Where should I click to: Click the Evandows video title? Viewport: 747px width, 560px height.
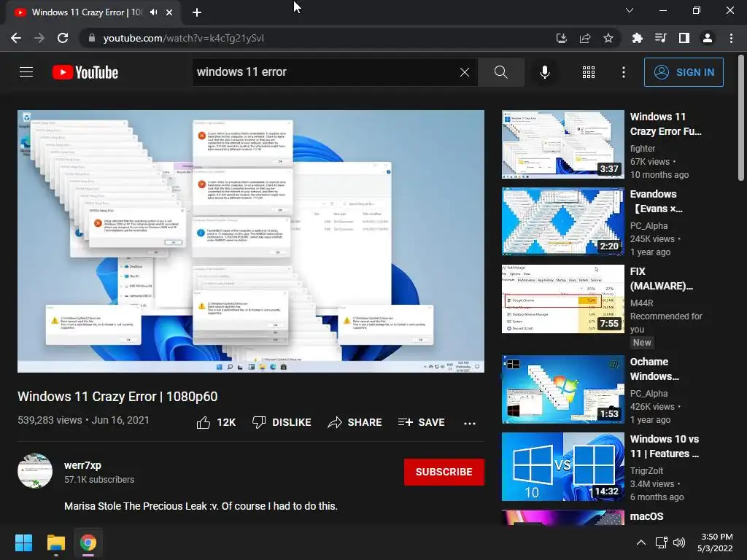pyautogui.click(x=656, y=201)
